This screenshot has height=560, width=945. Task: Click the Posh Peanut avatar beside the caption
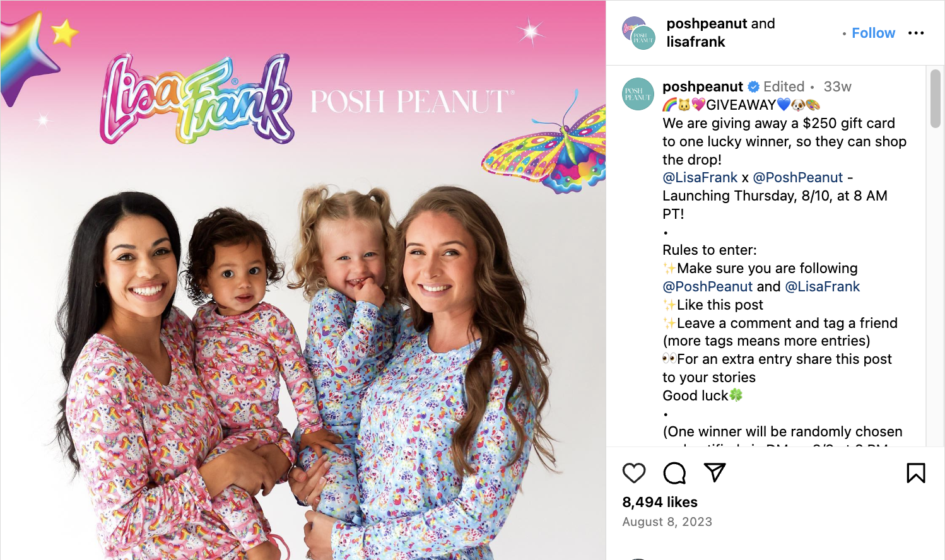(638, 94)
